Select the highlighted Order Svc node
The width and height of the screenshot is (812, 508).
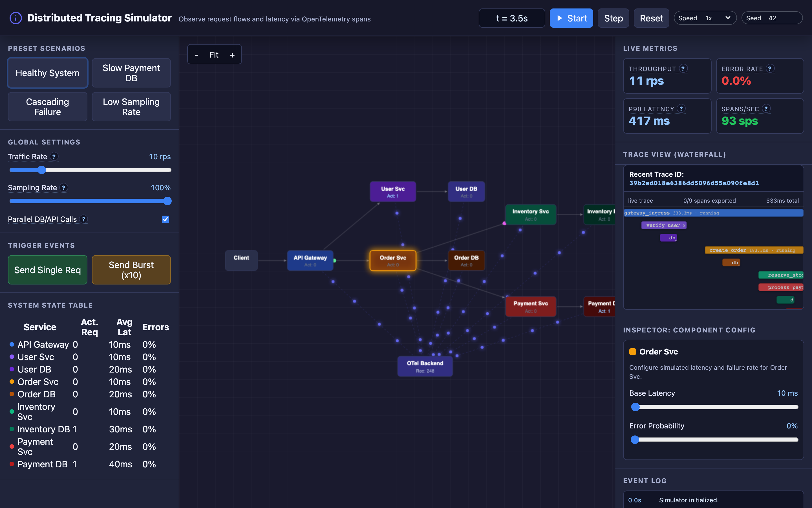393,260
